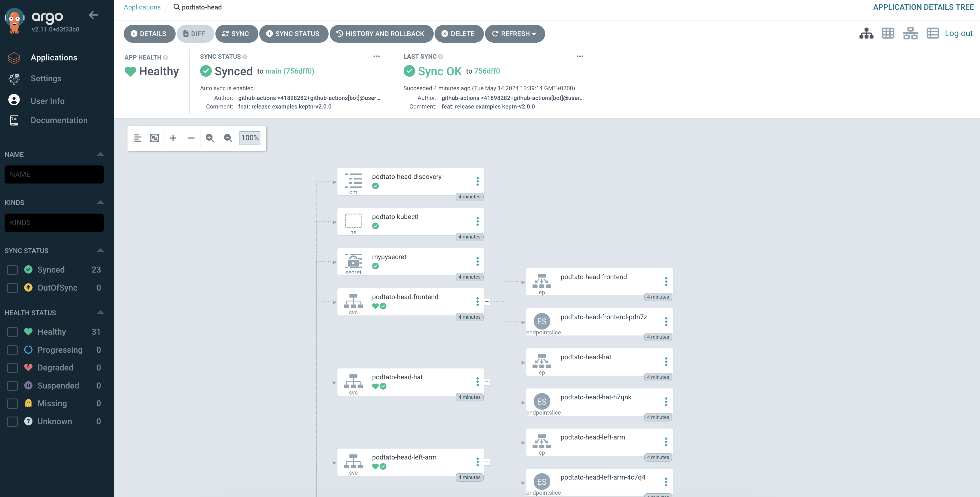Viewport: 980px width, 497px height.
Task: Enable the OutOfSync filter checkbox
Action: [x=13, y=288]
